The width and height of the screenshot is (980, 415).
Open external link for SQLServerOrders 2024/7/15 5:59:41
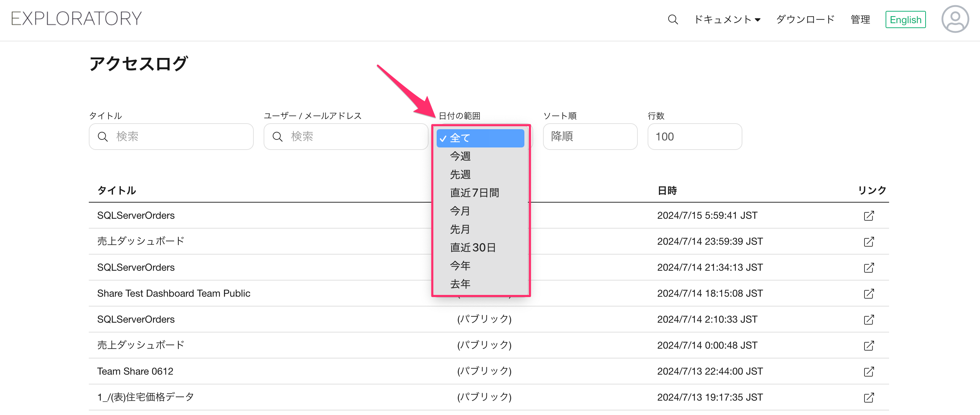click(x=868, y=216)
